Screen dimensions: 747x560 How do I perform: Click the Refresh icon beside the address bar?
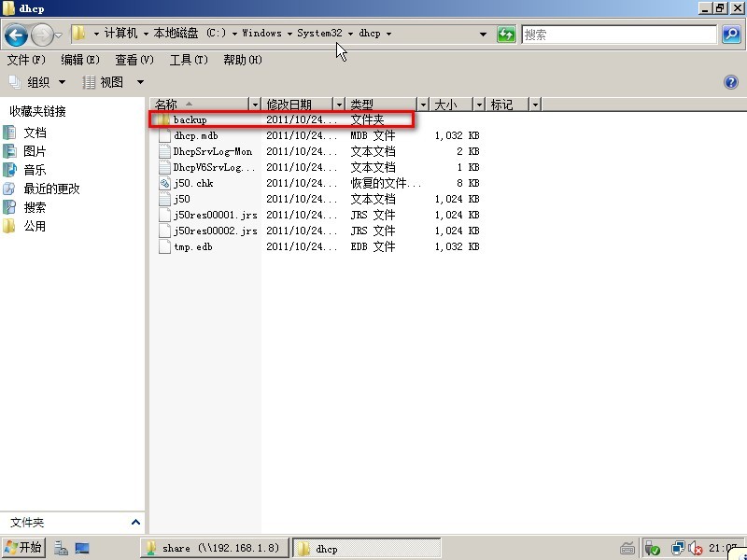pos(506,34)
